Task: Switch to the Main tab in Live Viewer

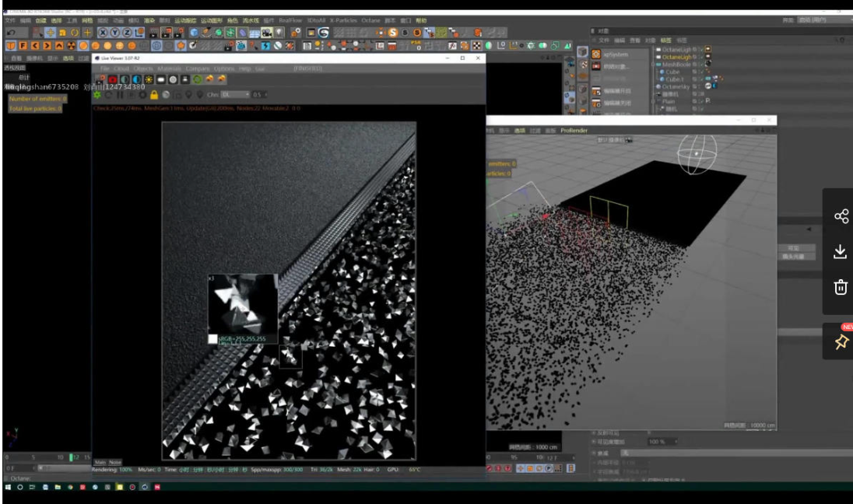Action: tap(100, 462)
